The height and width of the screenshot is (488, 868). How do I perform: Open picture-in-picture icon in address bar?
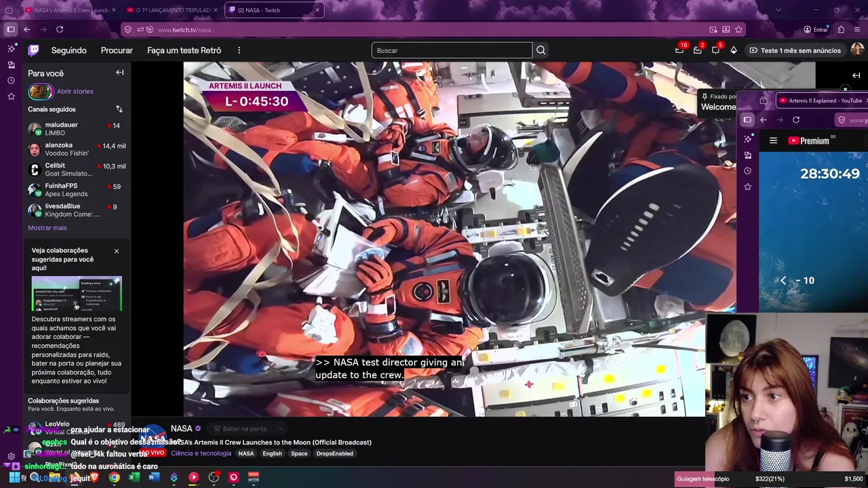coord(713,30)
